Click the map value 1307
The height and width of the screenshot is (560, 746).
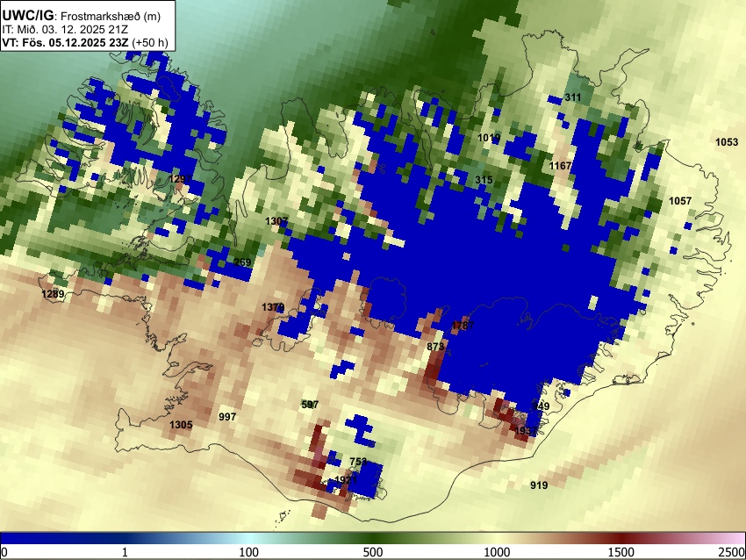pos(276,221)
